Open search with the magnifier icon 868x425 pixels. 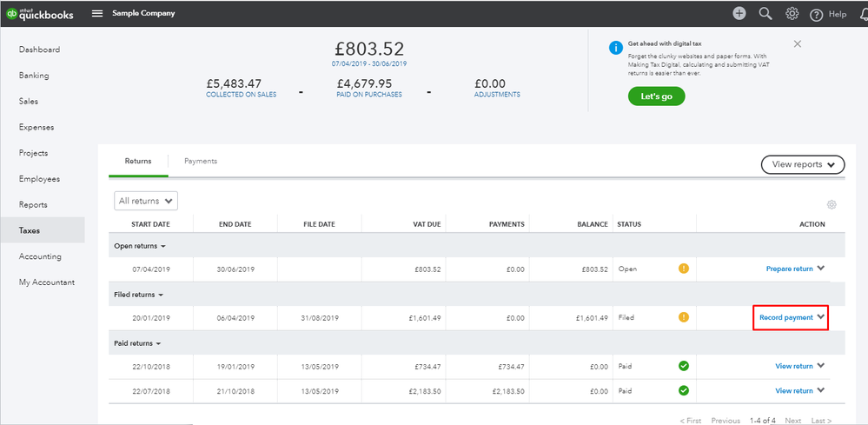click(x=765, y=14)
